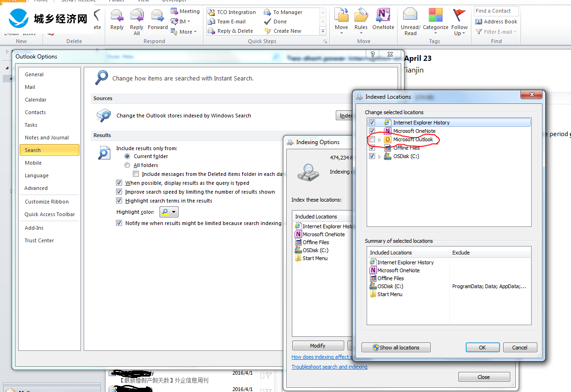
Task: Open Address Book from the Find group
Action: [496, 22]
